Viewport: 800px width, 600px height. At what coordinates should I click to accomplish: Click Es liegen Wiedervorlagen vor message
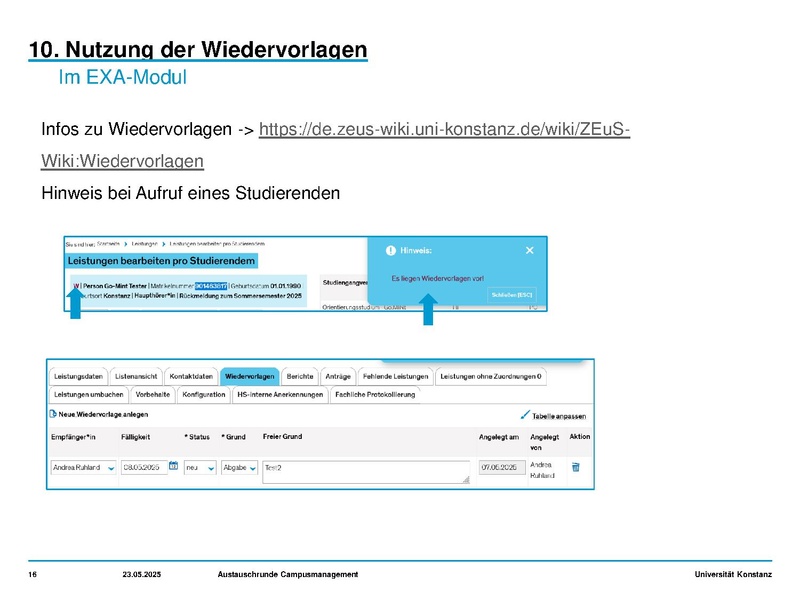point(438,279)
